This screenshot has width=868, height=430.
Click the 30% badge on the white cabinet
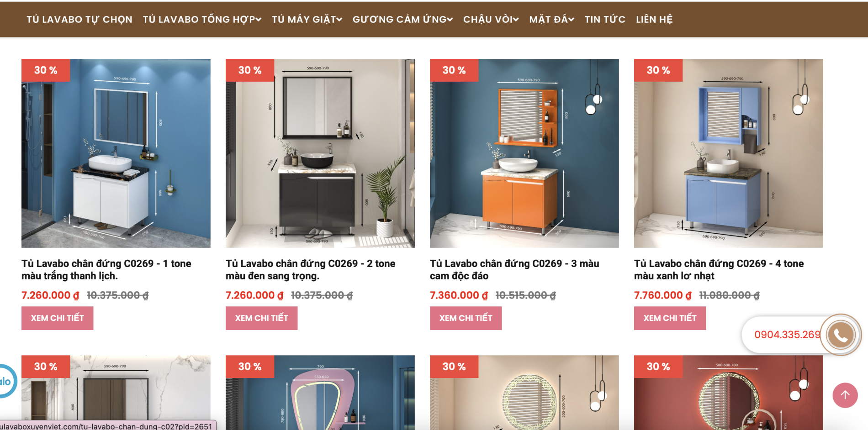tap(46, 70)
